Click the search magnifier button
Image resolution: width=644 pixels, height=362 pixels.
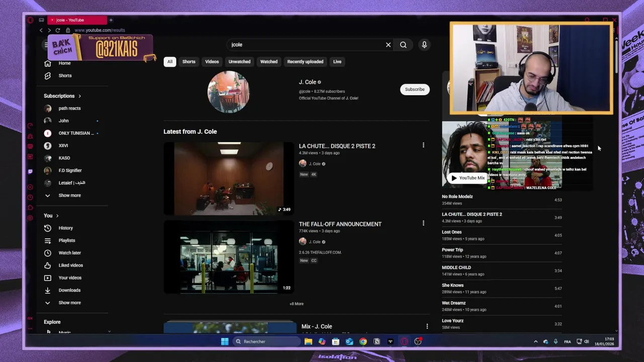pos(403,45)
